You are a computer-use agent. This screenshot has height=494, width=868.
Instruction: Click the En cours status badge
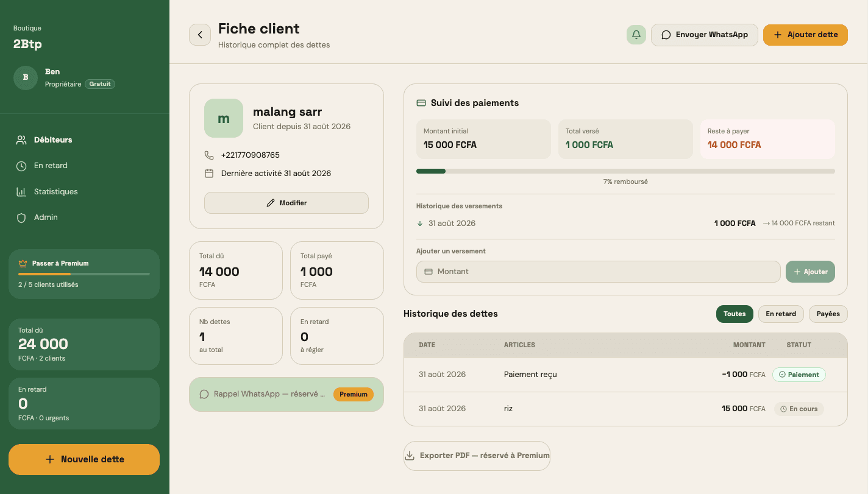(799, 409)
